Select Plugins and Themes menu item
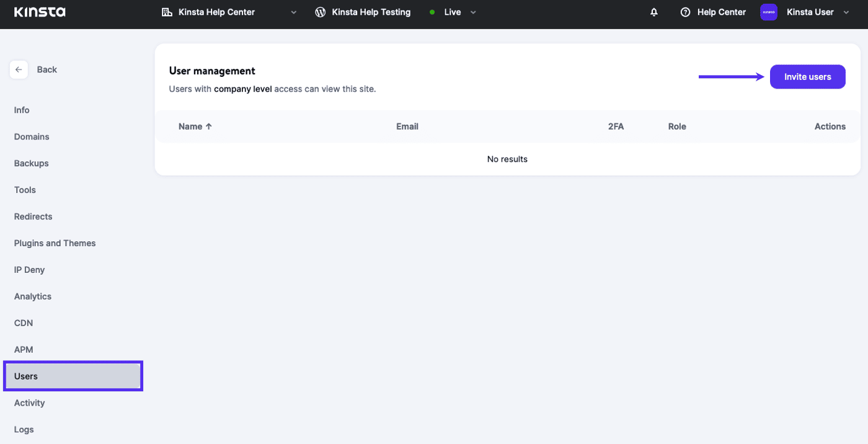The image size is (868, 444). pyautogui.click(x=55, y=243)
